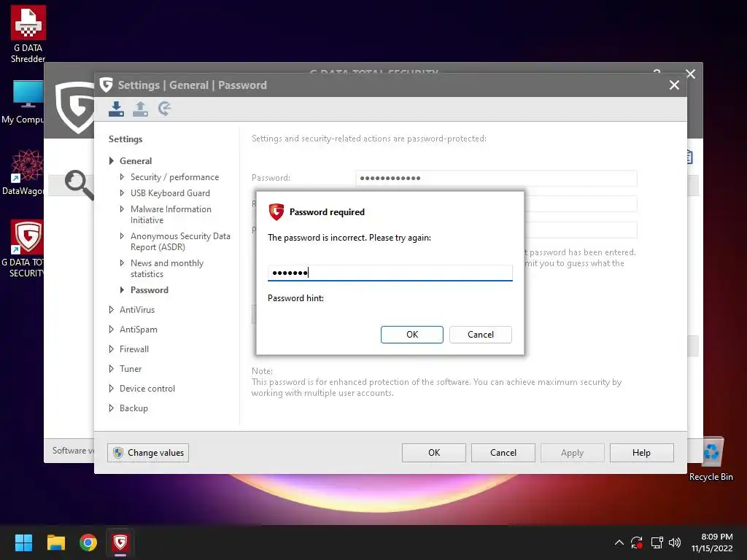Expand the Security / performance arrow

tap(122, 176)
